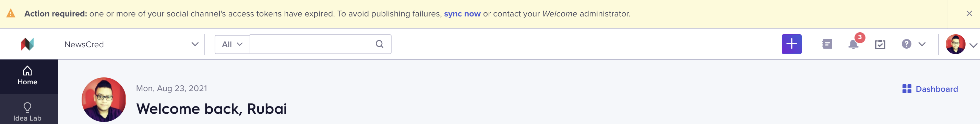Viewport: 980px width, 124px height.
Task: Click the purple plus create button
Action: [791, 44]
